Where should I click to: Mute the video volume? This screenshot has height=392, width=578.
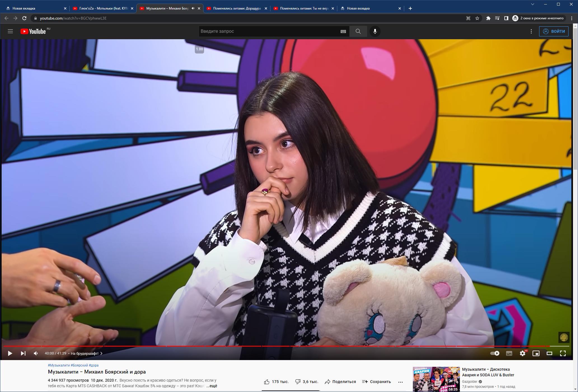pos(36,353)
